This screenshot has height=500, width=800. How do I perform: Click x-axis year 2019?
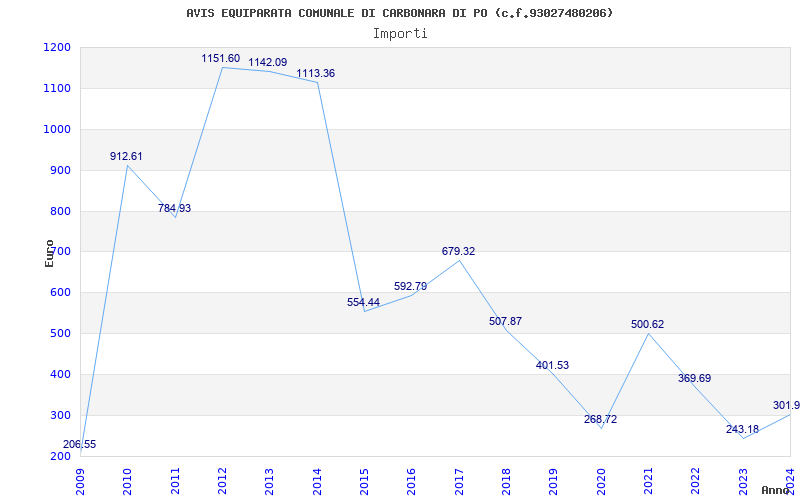click(554, 482)
